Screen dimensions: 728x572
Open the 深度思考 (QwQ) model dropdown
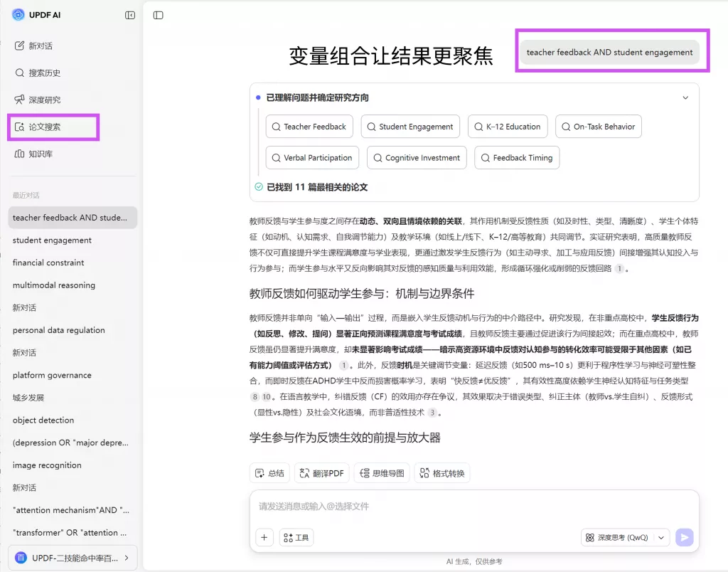click(625, 538)
